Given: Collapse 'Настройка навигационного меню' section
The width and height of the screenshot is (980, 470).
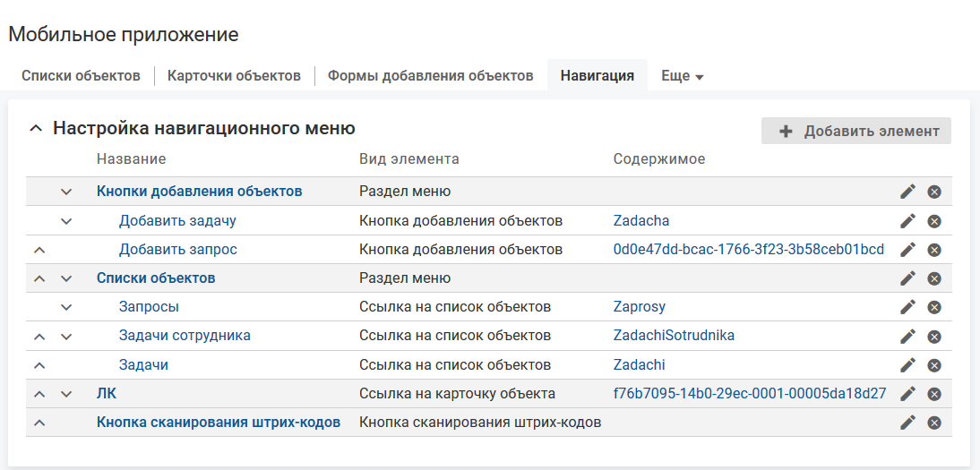Looking at the screenshot, I should point(36,129).
